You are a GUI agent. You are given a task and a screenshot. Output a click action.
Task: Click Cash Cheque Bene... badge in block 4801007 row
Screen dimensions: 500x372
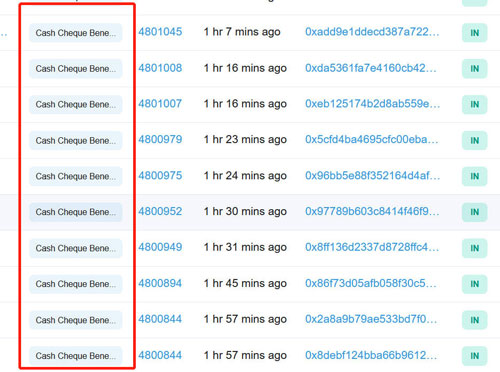(x=76, y=105)
